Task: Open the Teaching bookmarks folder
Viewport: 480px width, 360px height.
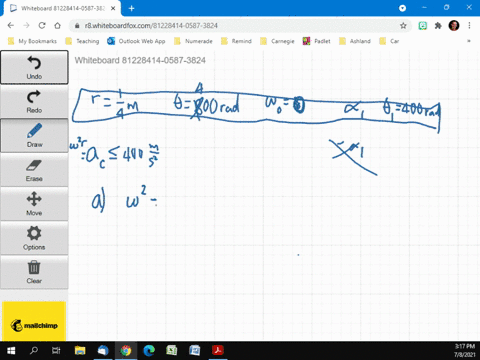Action: 82,41
